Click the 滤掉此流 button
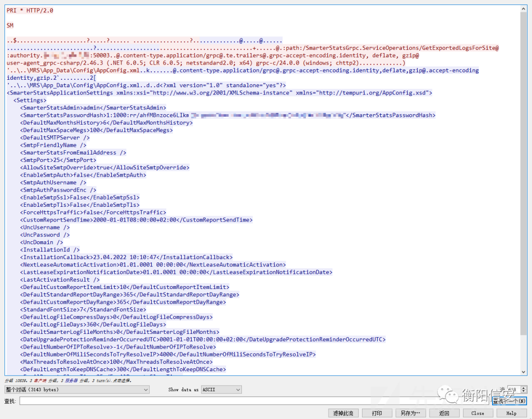This screenshot has height=419, width=532. [x=343, y=413]
